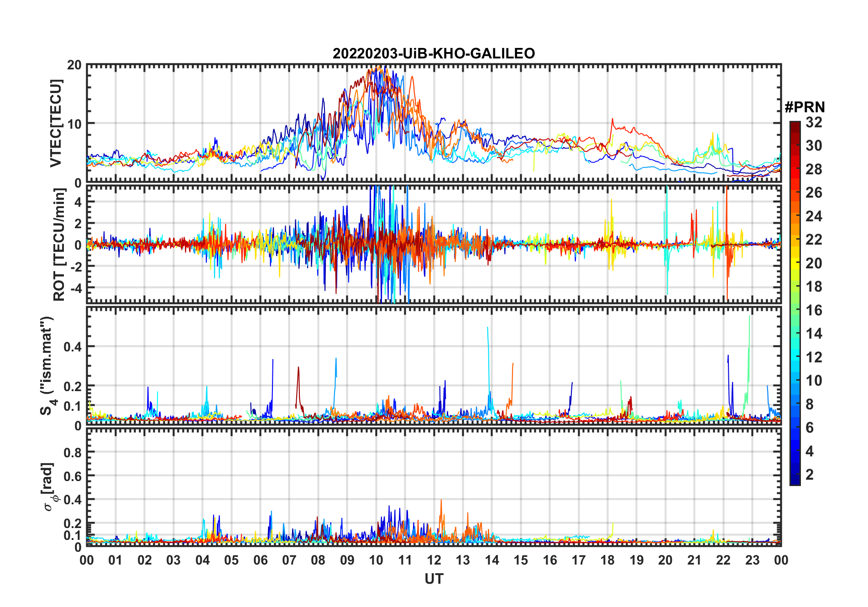Click S4 y-axis tick label 0.1
Viewport: 868px width, 607px height.
73,406
